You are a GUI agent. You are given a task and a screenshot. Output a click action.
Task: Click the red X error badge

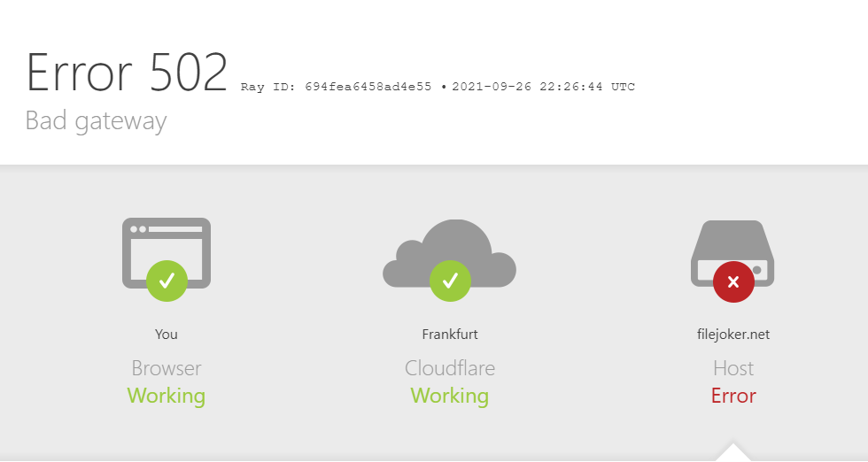(x=733, y=281)
